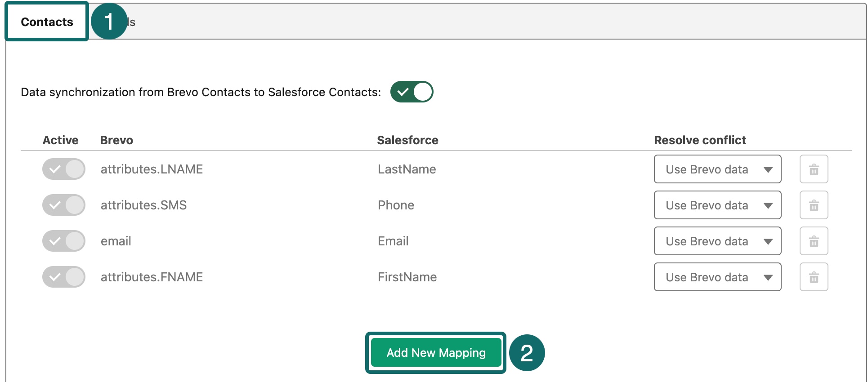Screen dimensions: 868x382
Task: Open conflict dropdown for FirstName row
Action: tap(717, 277)
